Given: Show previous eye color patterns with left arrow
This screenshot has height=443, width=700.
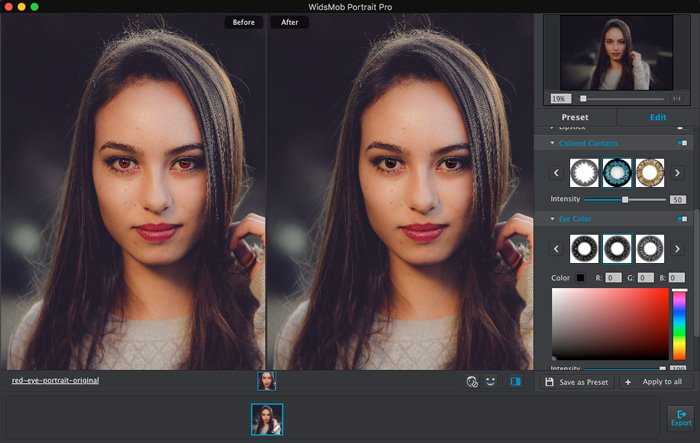Looking at the screenshot, I should [556, 249].
